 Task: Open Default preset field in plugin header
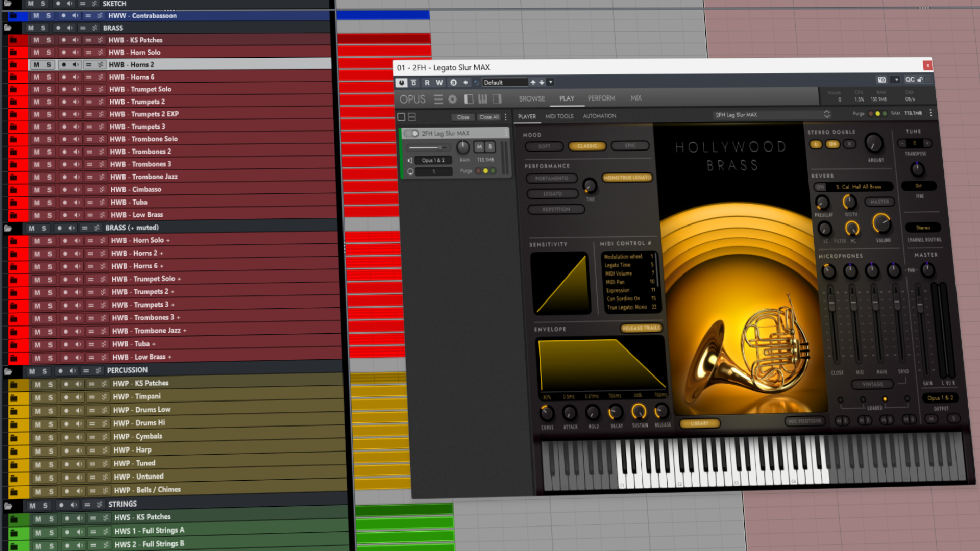point(504,82)
